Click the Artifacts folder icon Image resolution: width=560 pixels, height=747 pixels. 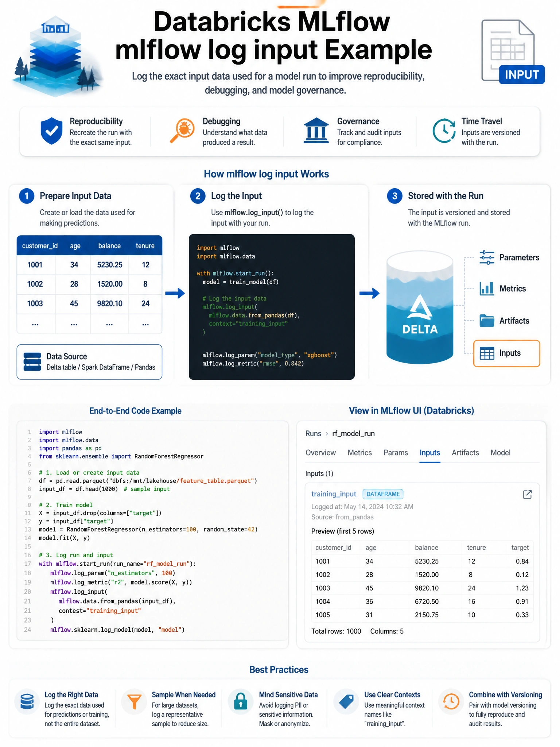coord(487,321)
